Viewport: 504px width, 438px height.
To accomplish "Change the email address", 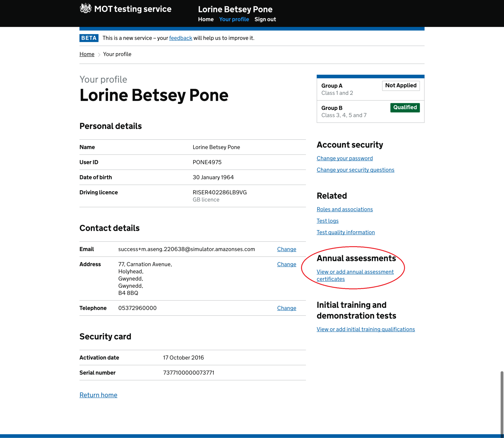I will click(287, 249).
